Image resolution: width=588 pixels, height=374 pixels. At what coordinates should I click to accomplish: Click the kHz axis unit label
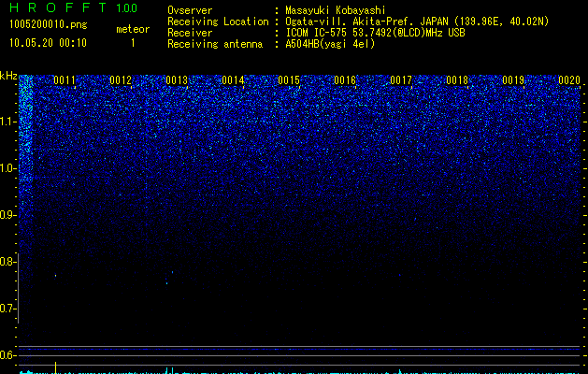tap(8, 77)
